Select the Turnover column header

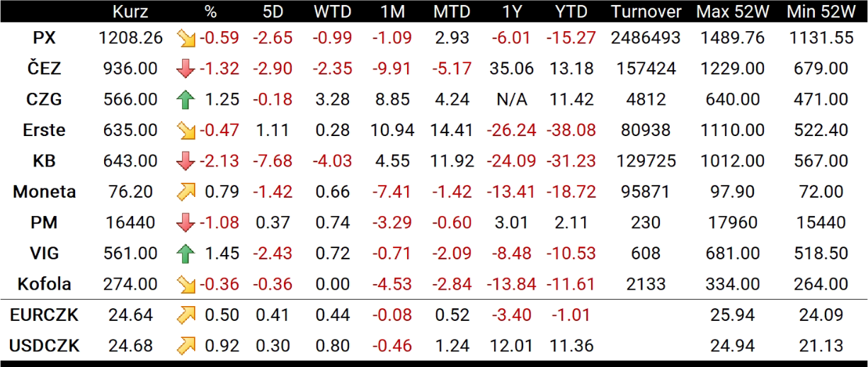646,11
